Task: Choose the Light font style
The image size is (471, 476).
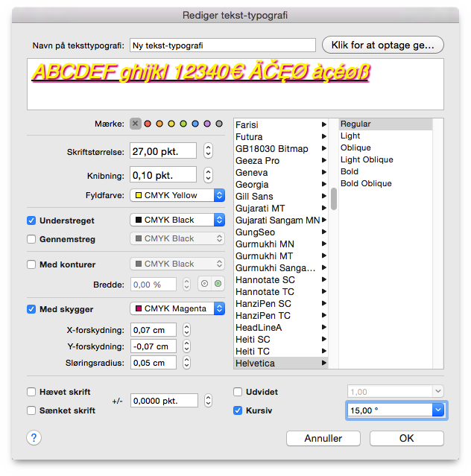Action: (x=385, y=136)
